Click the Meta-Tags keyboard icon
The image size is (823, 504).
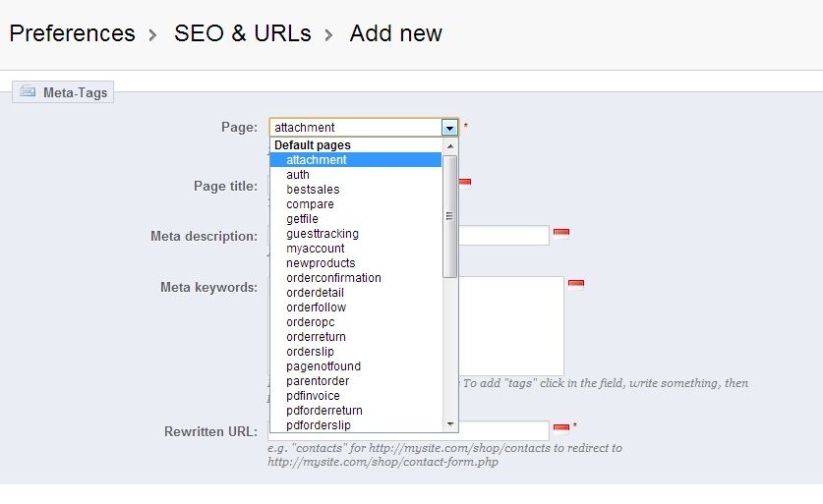click(28, 93)
